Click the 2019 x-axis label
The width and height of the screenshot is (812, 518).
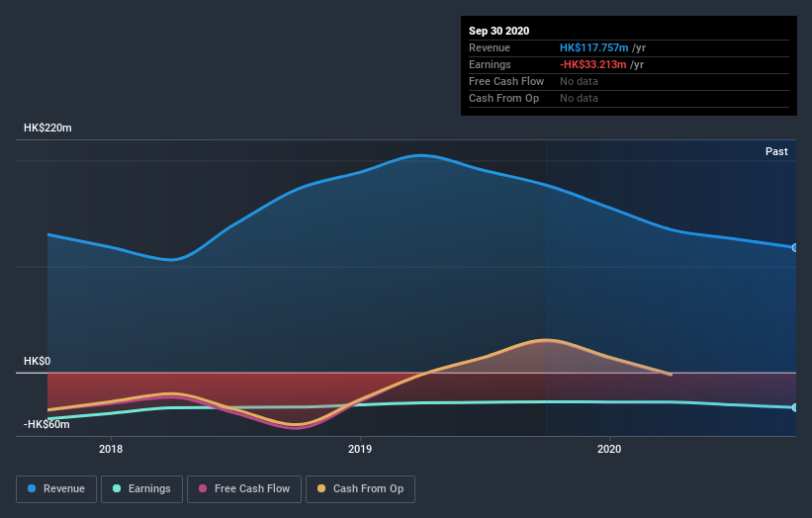360,449
